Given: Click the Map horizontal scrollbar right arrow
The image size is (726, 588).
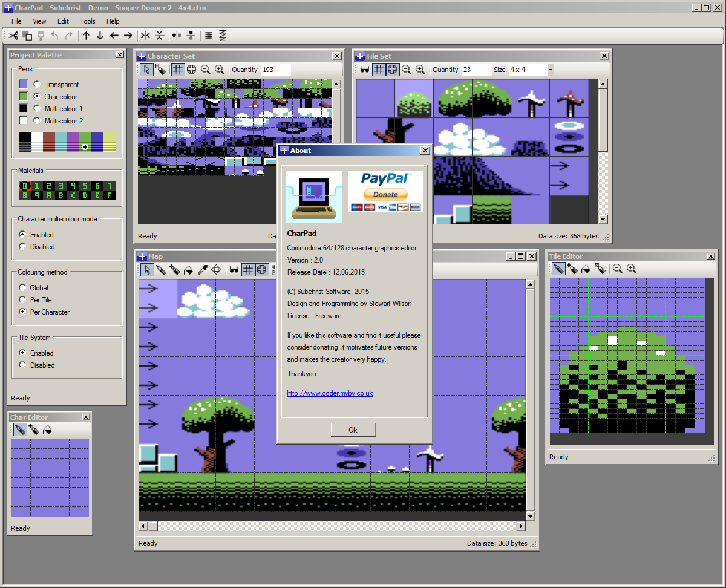Looking at the screenshot, I should (x=521, y=526).
